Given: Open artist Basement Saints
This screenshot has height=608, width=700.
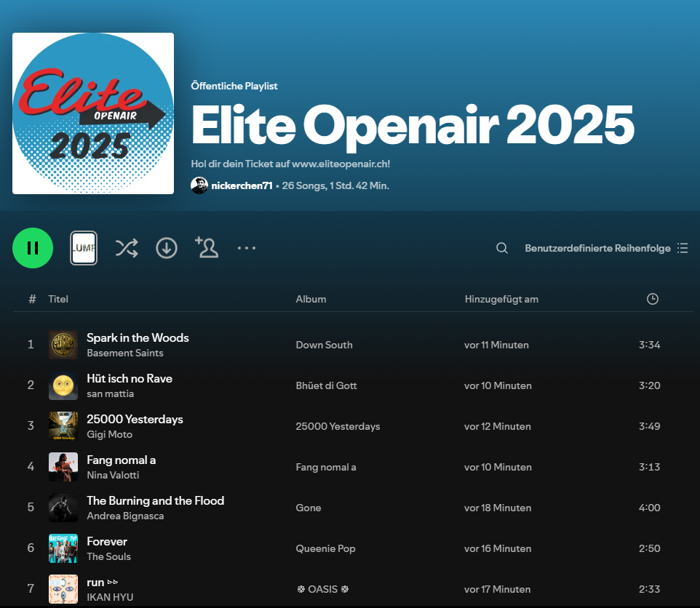Looking at the screenshot, I should [x=125, y=353].
